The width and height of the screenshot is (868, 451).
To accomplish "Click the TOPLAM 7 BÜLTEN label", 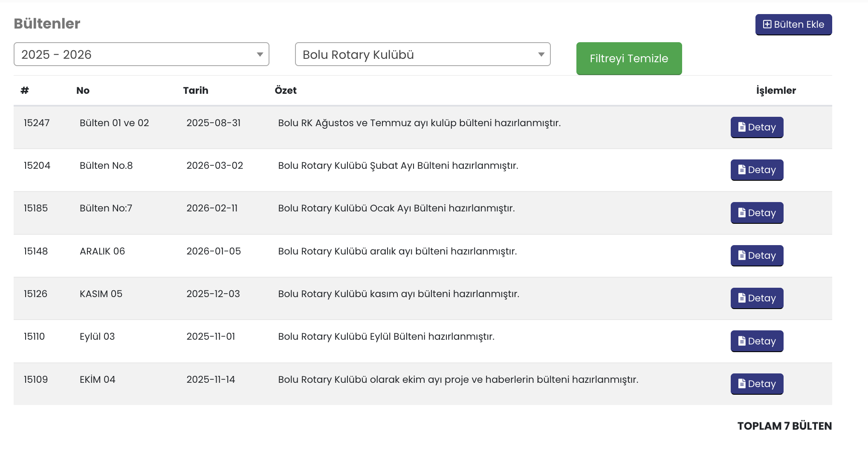I will (x=784, y=426).
